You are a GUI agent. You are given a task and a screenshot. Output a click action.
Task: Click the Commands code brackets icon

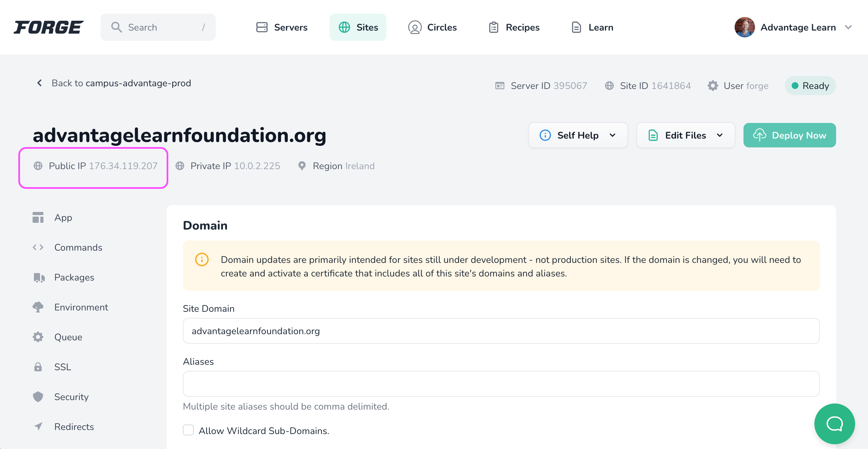pos(38,248)
